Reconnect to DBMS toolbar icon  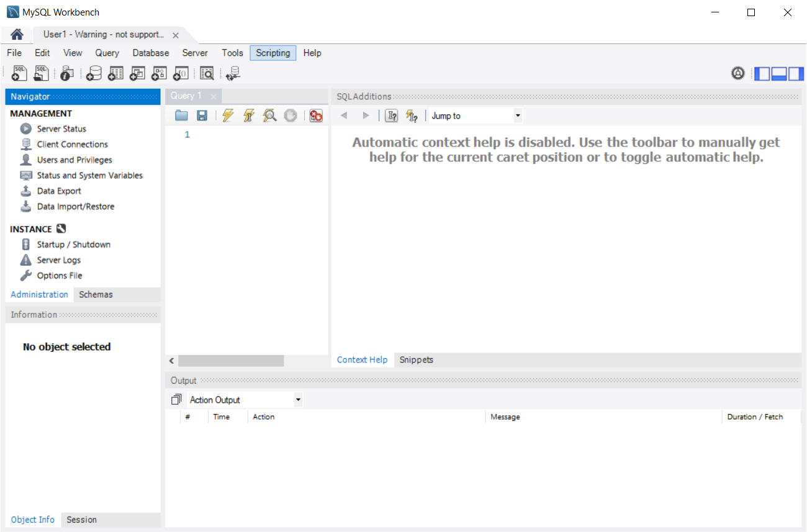click(x=233, y=73)
